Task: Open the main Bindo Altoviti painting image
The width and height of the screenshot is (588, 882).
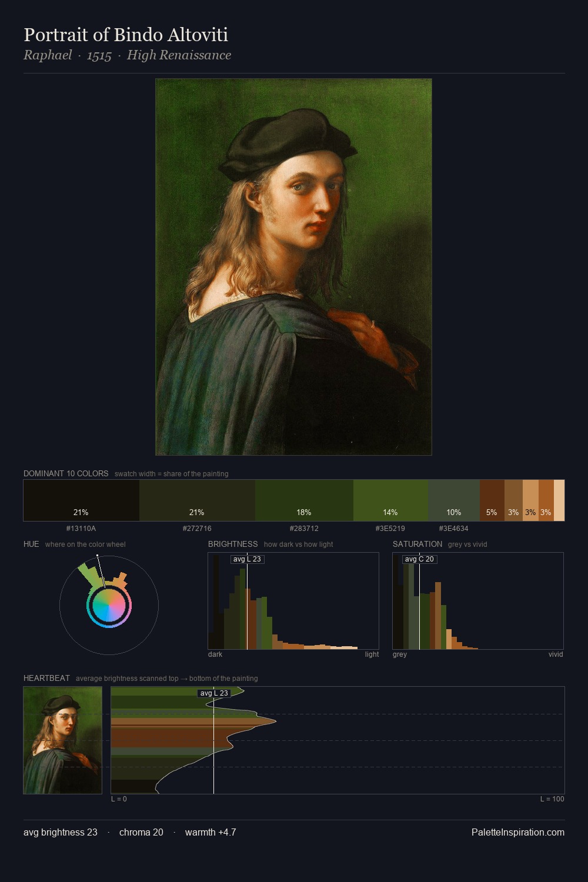Action: [x=293, y=267]
